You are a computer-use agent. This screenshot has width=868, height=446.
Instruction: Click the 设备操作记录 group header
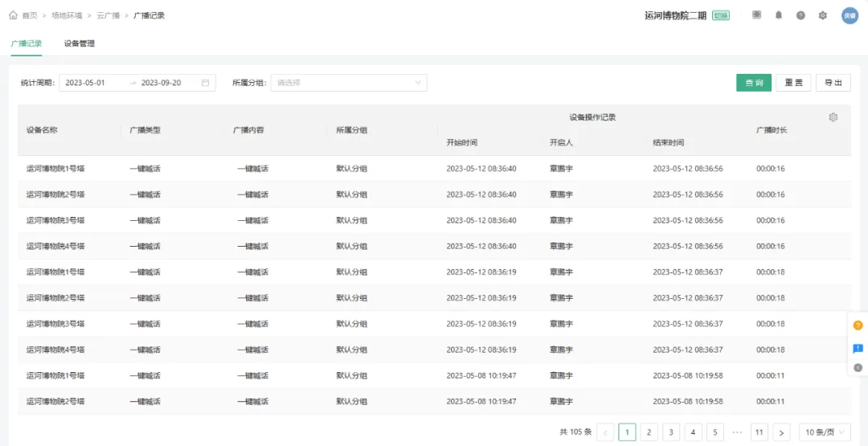coord(593,117)
